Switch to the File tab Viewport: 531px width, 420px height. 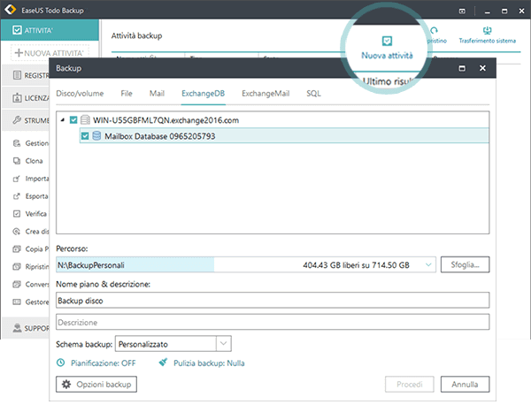(x=127, y=94)
